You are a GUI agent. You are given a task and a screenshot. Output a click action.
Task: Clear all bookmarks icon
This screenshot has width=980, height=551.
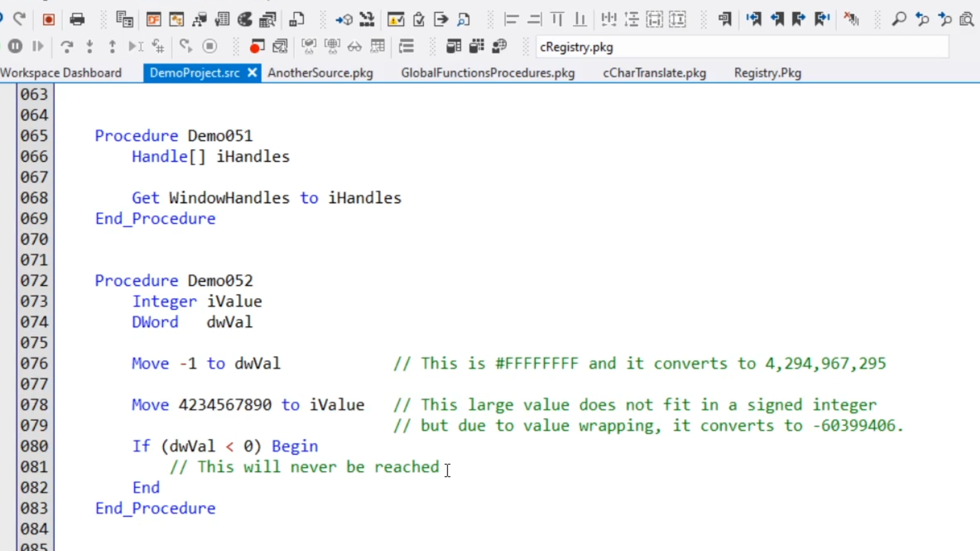[851, 20]
